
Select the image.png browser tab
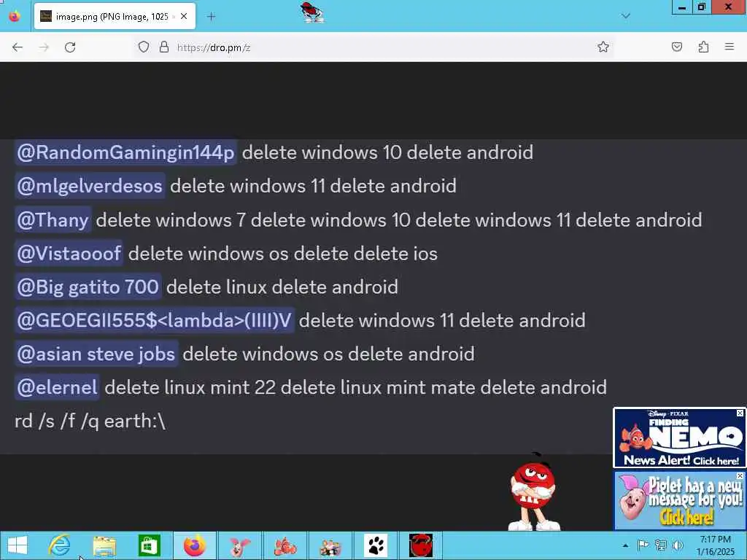click(x=115, y=17)
